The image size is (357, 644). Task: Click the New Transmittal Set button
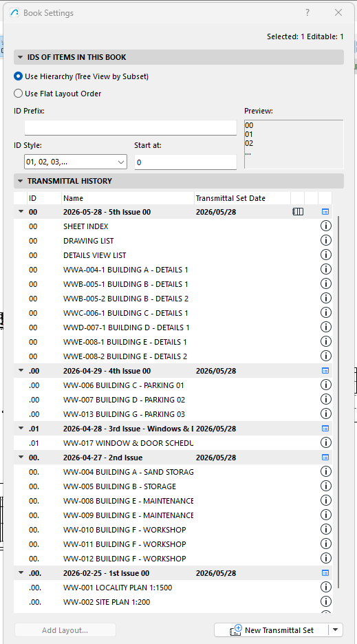click(272, 630)
